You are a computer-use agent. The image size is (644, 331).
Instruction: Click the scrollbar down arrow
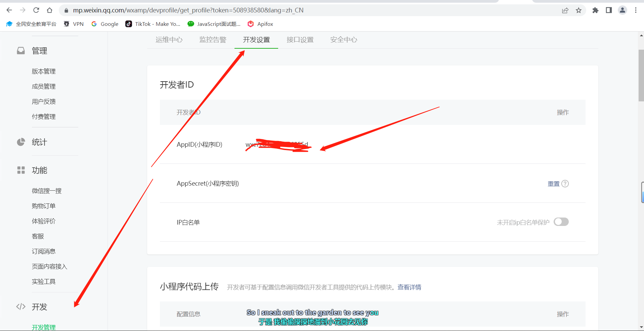click(x=641, y=327)
